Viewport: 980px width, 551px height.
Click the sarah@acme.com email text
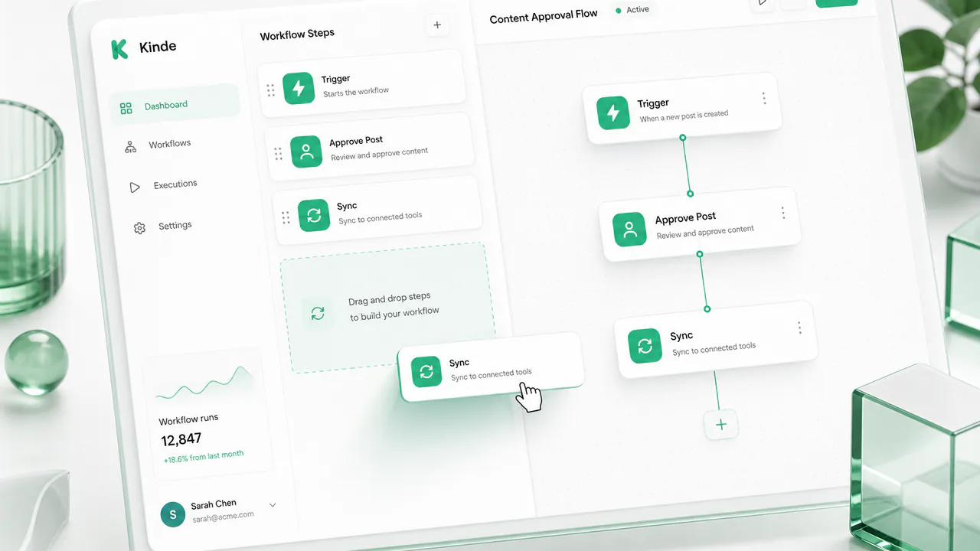222,516
